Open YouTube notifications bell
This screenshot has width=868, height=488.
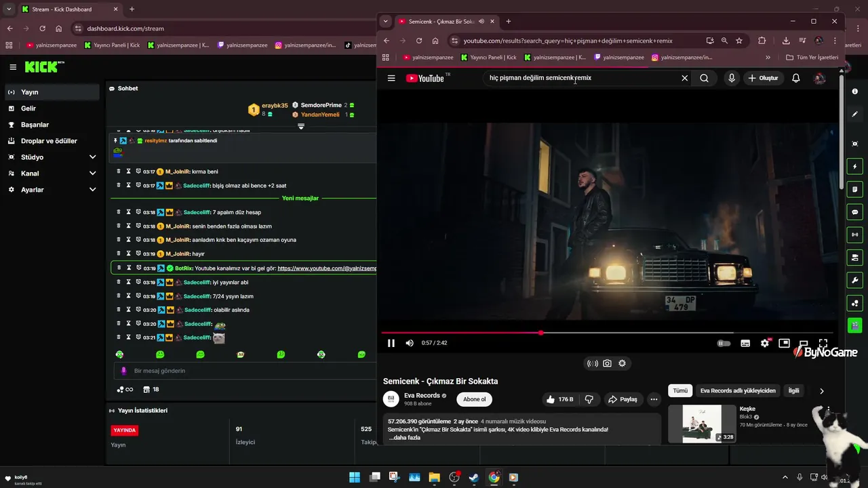[796, 78]
